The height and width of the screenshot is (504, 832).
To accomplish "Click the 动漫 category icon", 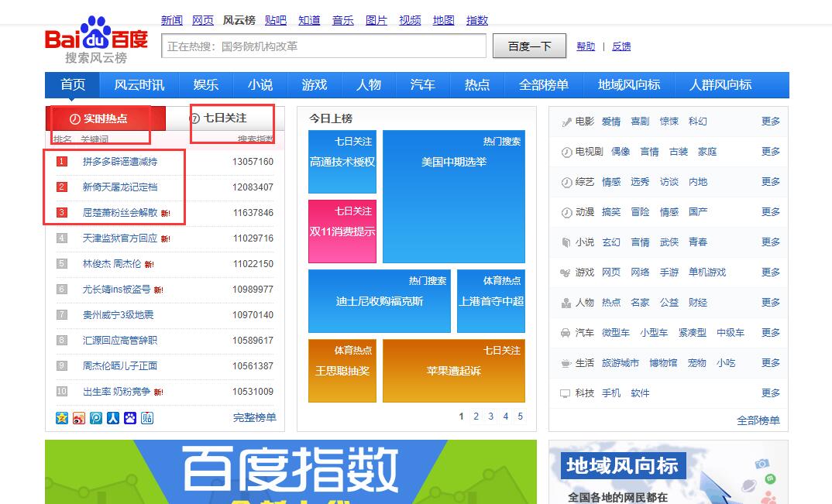I will click(566, 213).
